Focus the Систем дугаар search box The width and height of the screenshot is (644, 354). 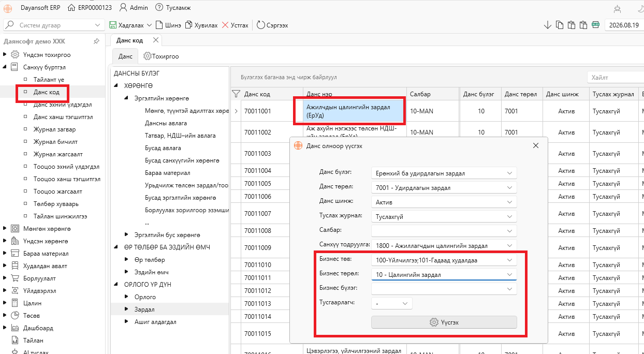(54, 25)
